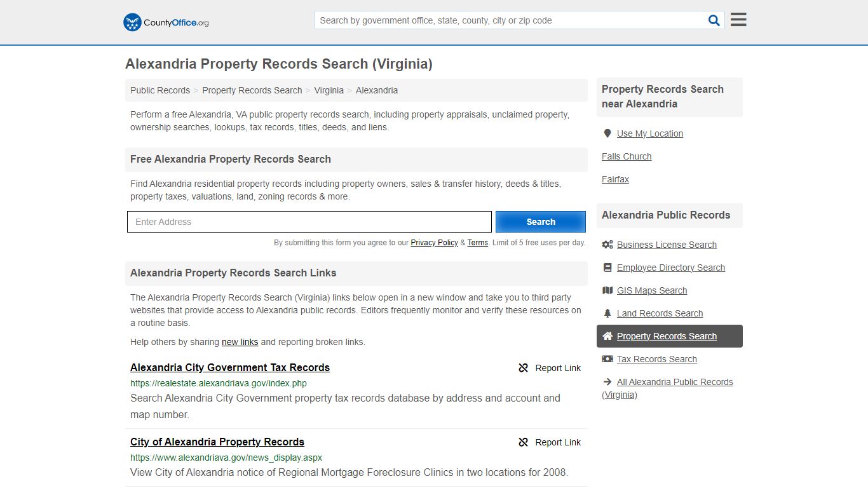Open Property Records Search breadcrumb
868x488 pixels.
[x=252, y=90]
